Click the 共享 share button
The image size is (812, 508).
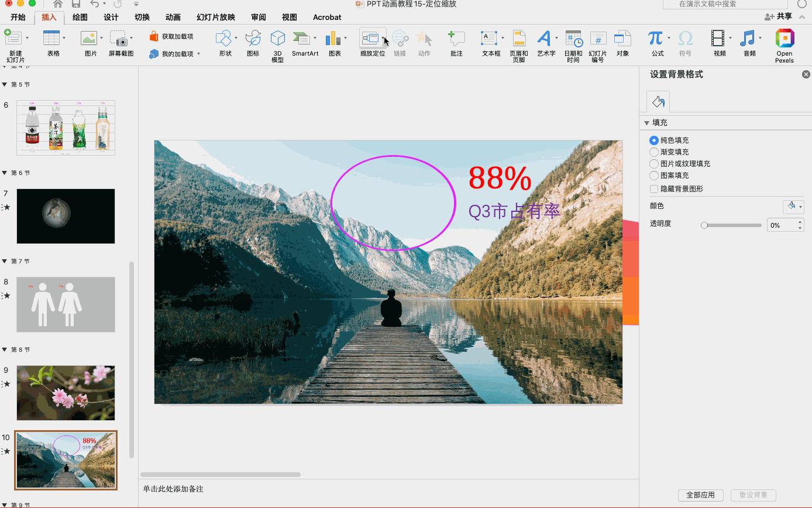click(x=778, y=16)
